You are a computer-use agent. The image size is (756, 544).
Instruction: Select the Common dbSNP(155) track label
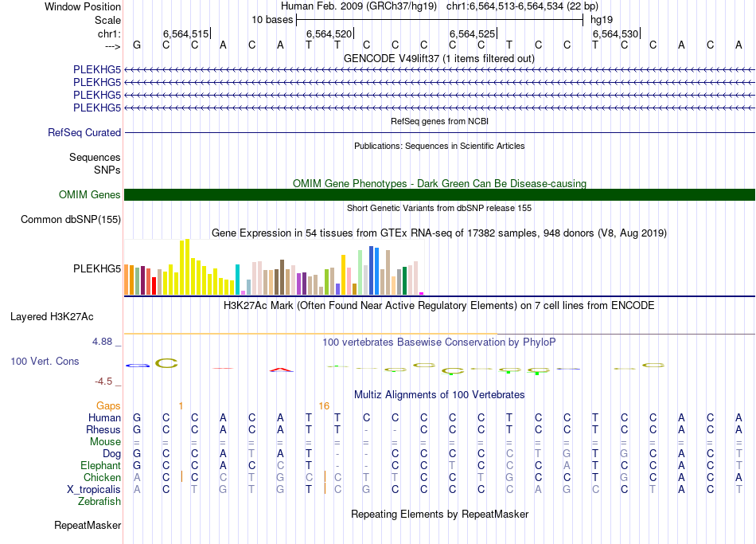(71, 220)
